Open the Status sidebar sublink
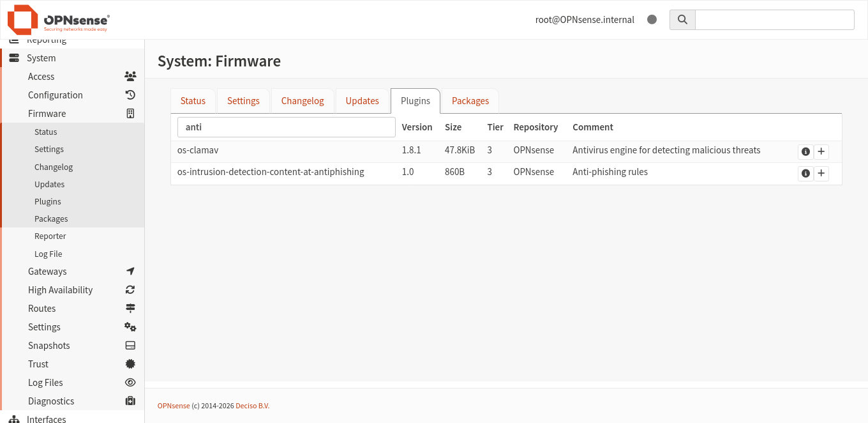The height and width of the screenshot is (423, 868). click(72, 132)
